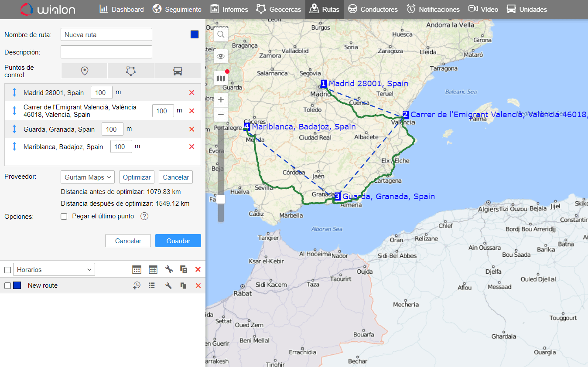This screenshot has width=588, height=367.
Task: Open the map layers icon
Action: (221, 78)
